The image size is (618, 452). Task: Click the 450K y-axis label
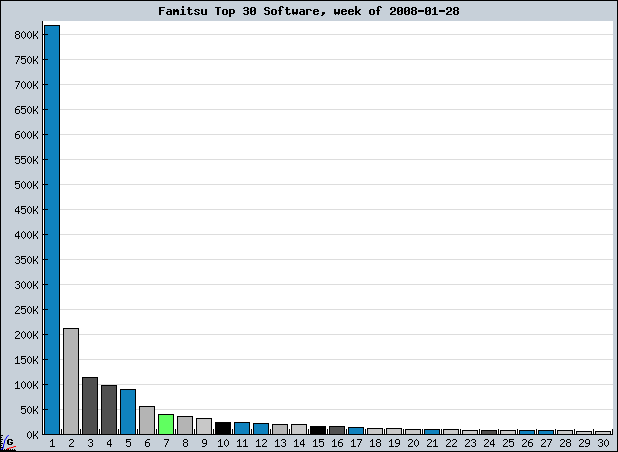pos(27,210)
